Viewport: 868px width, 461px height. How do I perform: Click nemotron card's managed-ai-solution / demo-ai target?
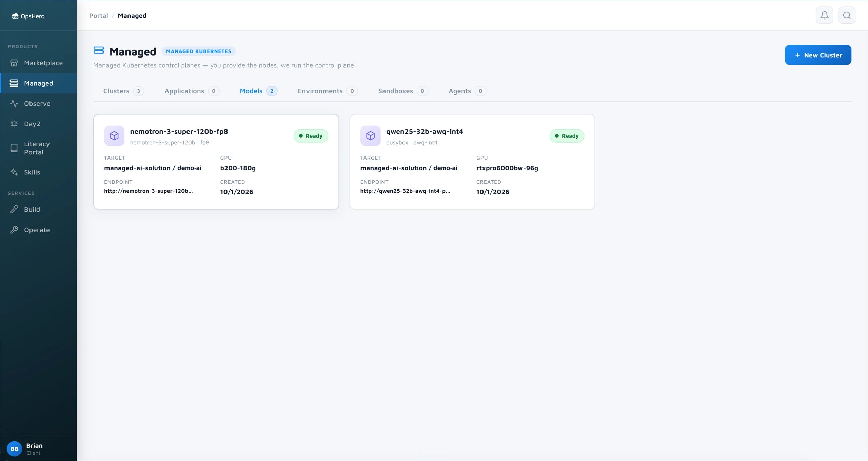pyautogui.click(x=153, y=168)
